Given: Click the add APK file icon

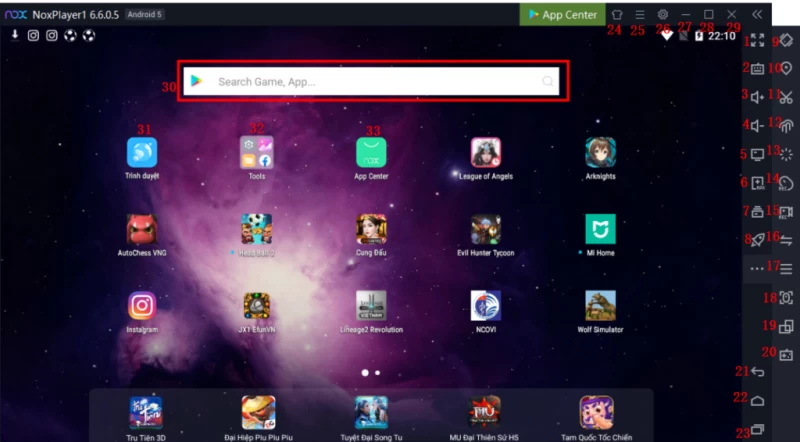Looking at the screenshot, I should pyautogui.click(x=758, y=183).
